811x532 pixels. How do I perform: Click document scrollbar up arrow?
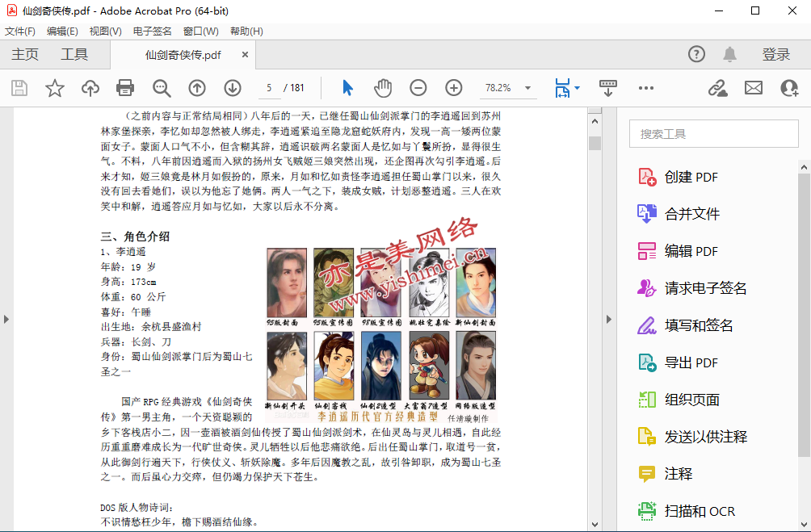click(x=595, y=121)
